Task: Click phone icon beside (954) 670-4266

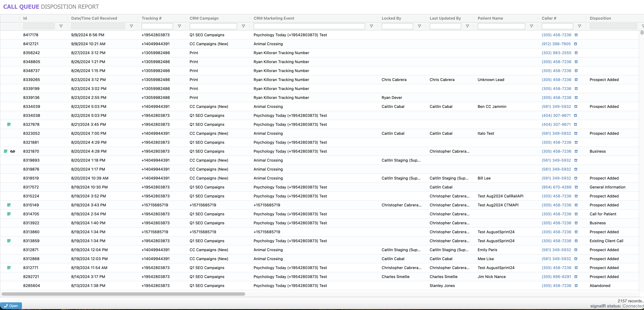Action: [576, 187]
